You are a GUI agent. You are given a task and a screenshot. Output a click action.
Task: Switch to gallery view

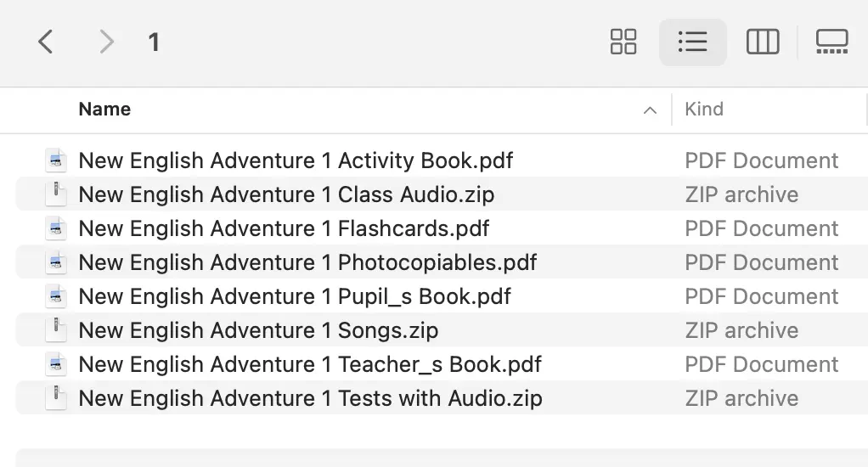(832, 42)
